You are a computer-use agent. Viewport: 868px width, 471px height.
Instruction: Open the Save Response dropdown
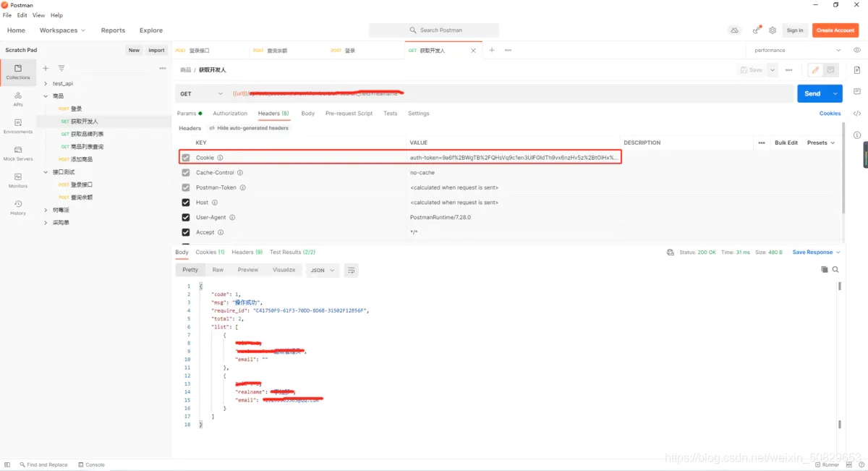click(817, 253)
